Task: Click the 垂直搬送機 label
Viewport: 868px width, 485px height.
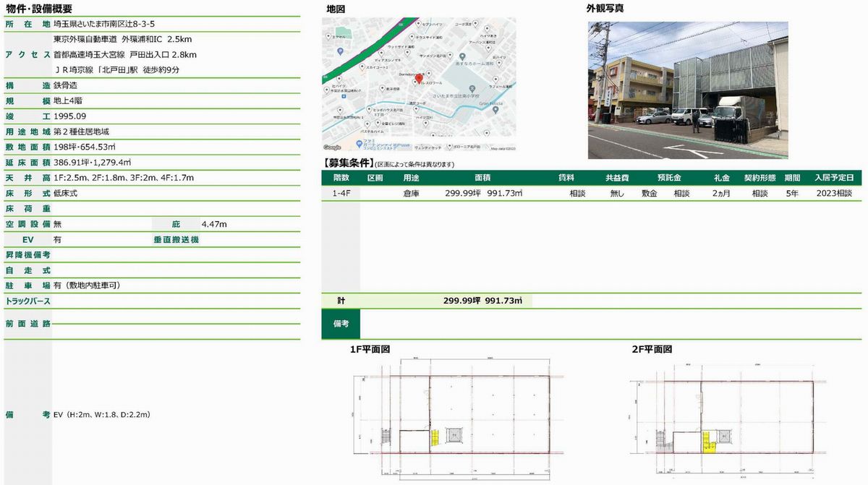Action: (x=176, y=240)
